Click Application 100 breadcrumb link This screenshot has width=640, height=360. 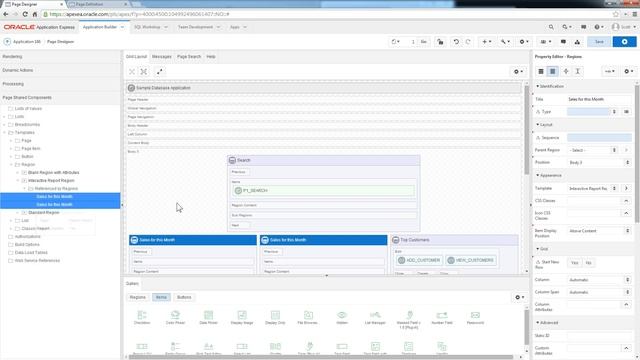[x=27, y=42]
